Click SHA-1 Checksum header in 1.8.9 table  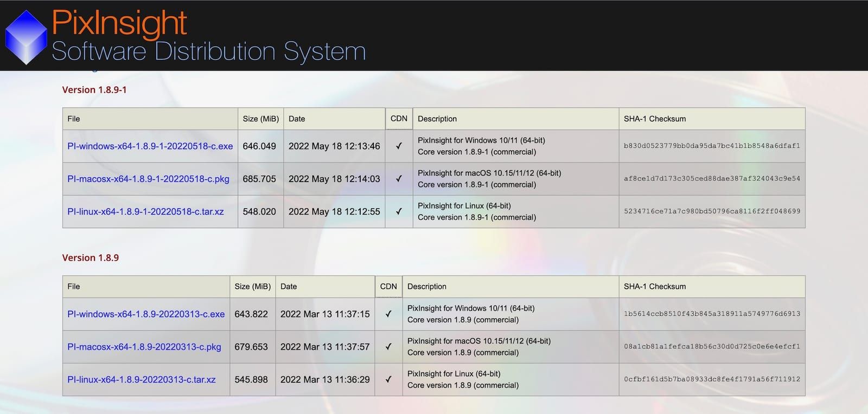pyautogui.click(x=655, y=287)
